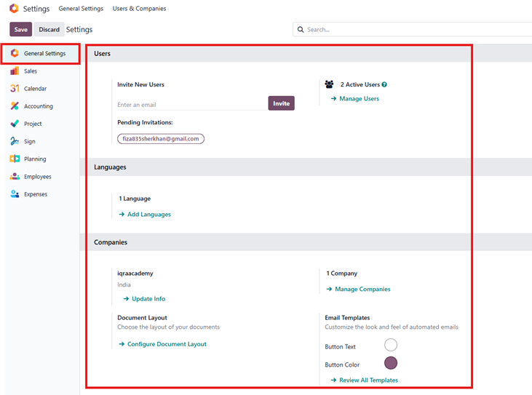This screenshot has height=395, width=532.
Task: Open the General Settings top menu
Action: (81, 9)
